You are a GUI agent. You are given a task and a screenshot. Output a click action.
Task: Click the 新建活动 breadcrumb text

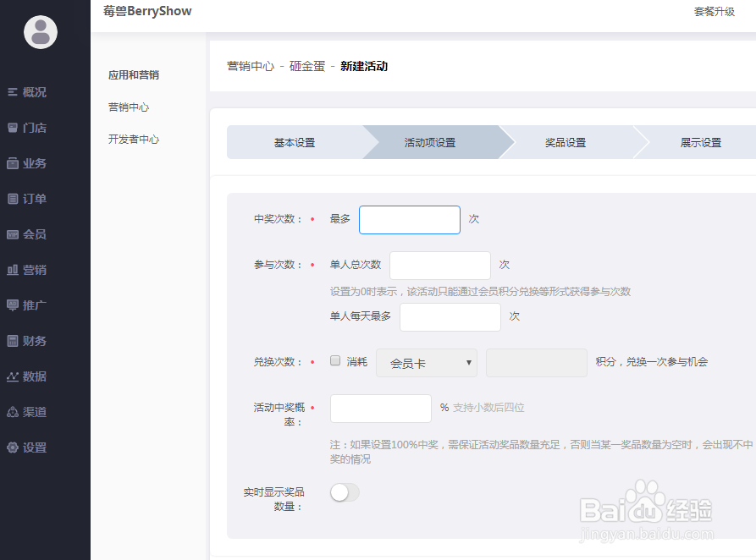pyautogui.click(x=364, y=66)
